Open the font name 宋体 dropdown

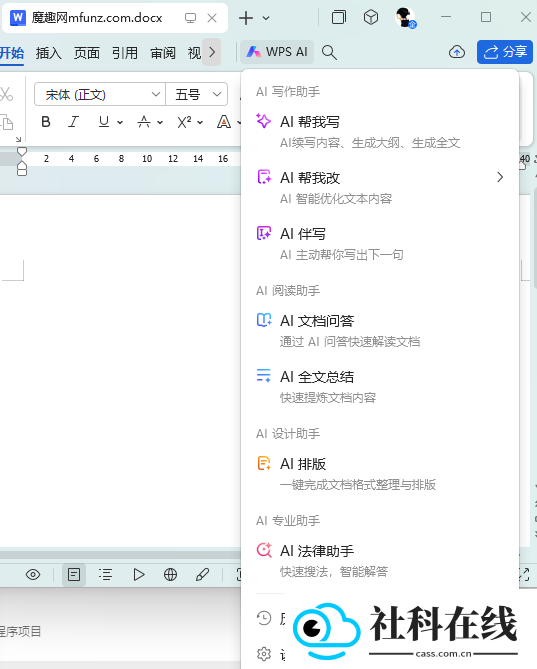click(99, 94)
